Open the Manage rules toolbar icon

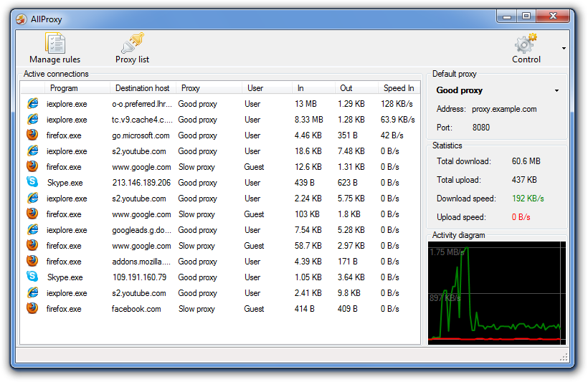(x=54, y=44)
